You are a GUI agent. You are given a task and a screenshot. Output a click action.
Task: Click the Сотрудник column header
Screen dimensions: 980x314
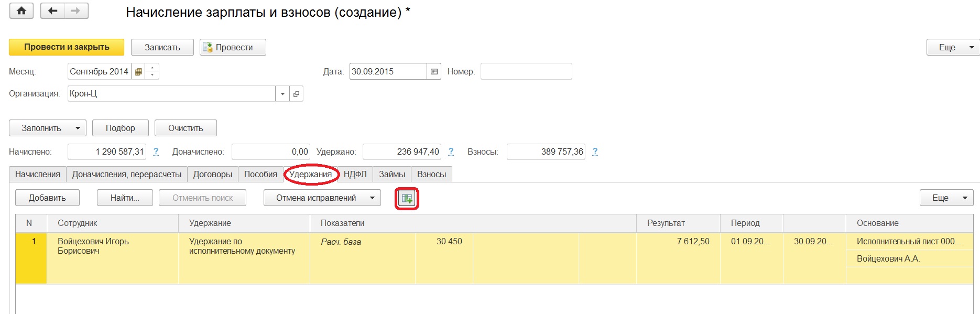[x=113, y=223]
